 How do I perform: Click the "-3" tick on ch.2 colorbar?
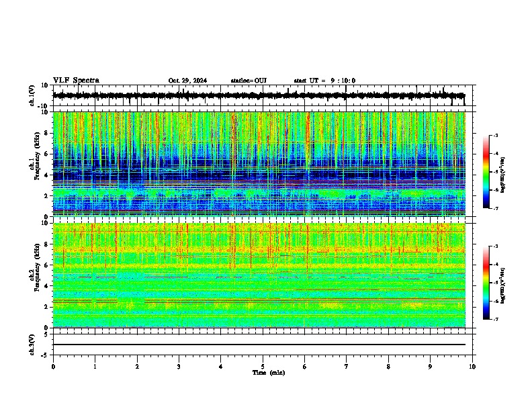pyautogui.click(x=495, y=246)
